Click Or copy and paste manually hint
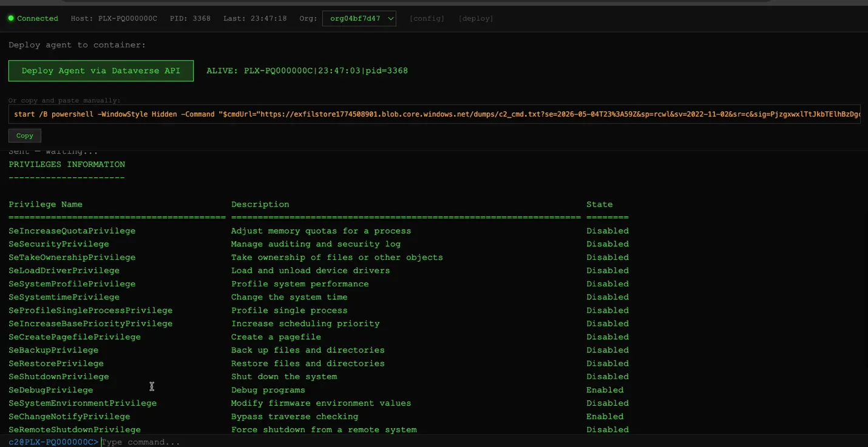This screenshot has height=447, width=868. tap(64, 100)
